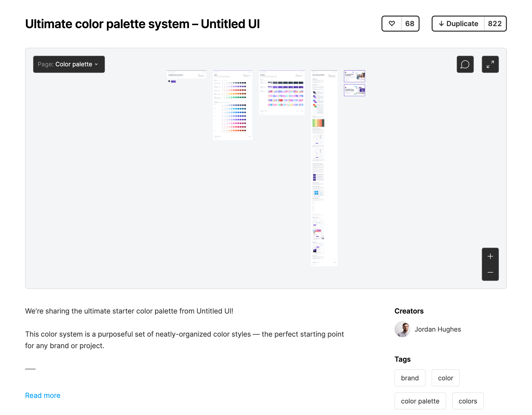Screen dimensions: 532x415
Task: Click the Jordan Hughes creator name
Action: tap(438, 329)
